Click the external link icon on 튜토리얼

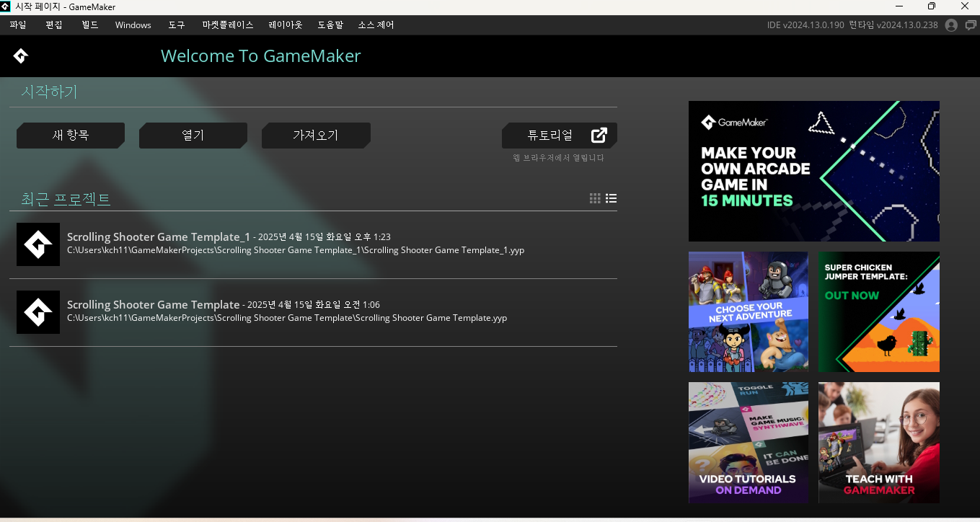[599, 135]
